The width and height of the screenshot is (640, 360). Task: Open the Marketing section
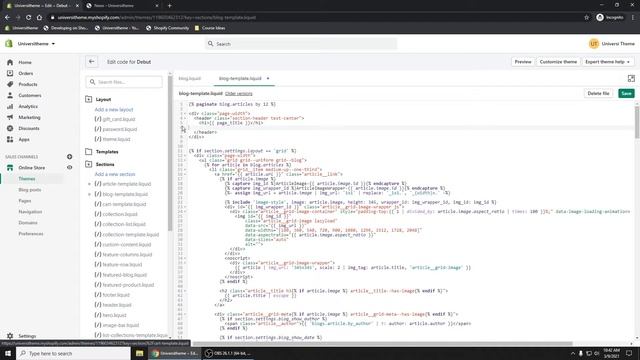click(29, 118)
